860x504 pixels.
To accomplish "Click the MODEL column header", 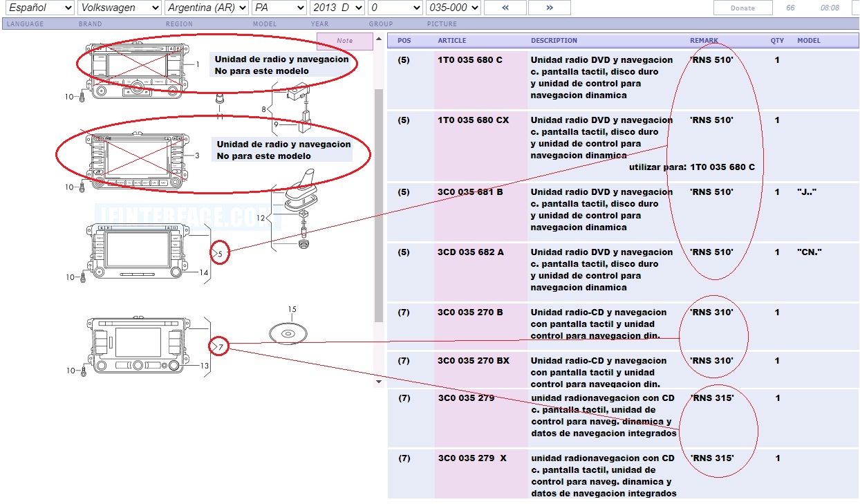I will coord(809,41).
